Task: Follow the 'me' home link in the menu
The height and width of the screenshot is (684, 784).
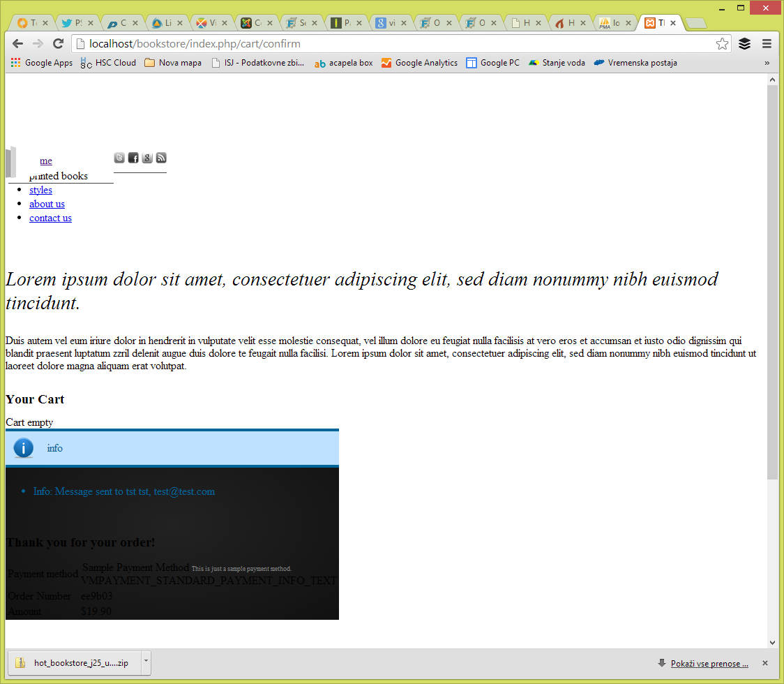Action: 46,161
